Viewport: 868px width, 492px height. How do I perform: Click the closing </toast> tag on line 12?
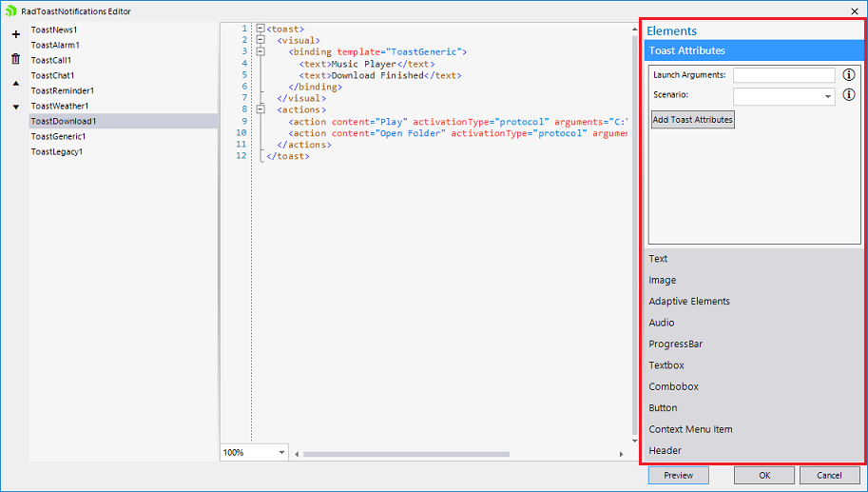[x=288, y=156]
